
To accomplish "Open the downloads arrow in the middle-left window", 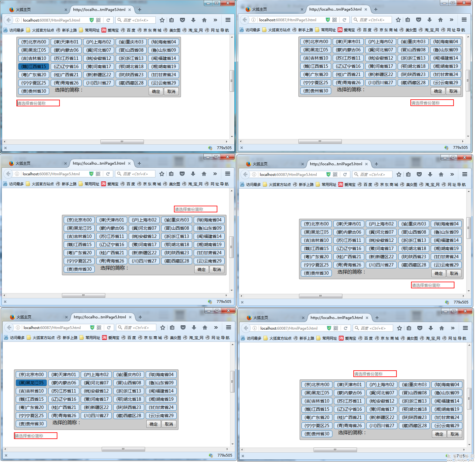I will click(x=193, y=174).
